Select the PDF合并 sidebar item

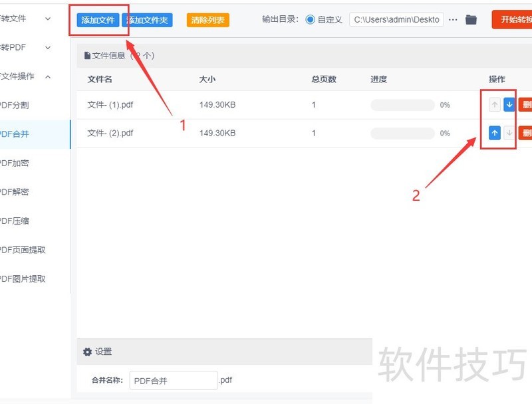35,134
